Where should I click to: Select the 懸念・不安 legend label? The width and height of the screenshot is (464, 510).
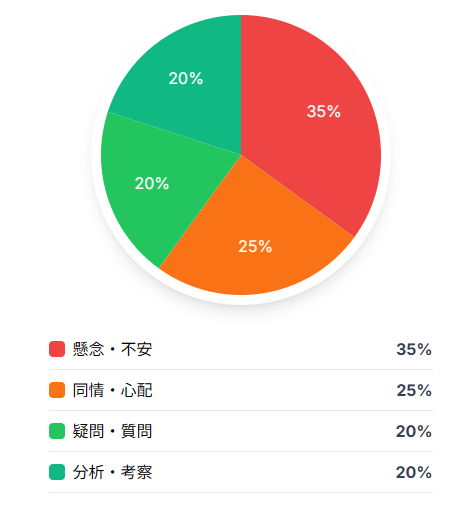pyautogui.click(x=112, y=349)
